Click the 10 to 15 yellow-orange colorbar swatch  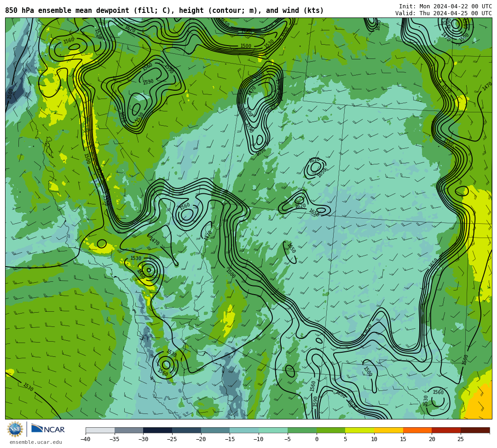pyautogui.click(x=388, y=430)
